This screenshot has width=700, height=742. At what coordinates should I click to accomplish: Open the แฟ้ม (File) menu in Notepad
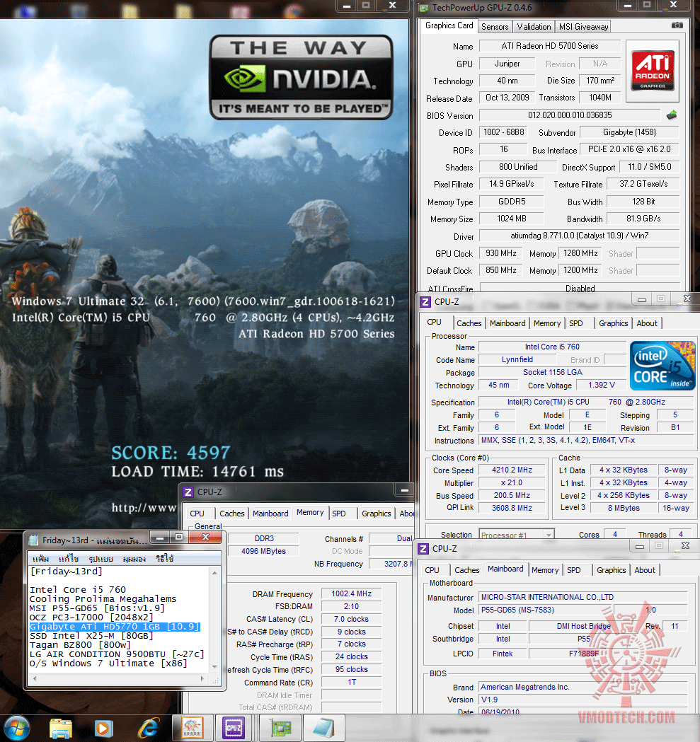point(41,559)
